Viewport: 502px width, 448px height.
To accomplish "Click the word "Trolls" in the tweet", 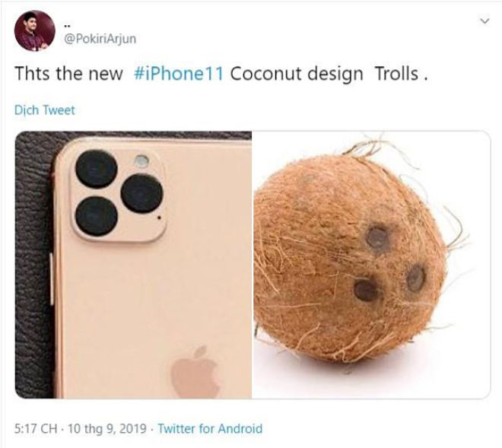I will (x=396, y=76).
